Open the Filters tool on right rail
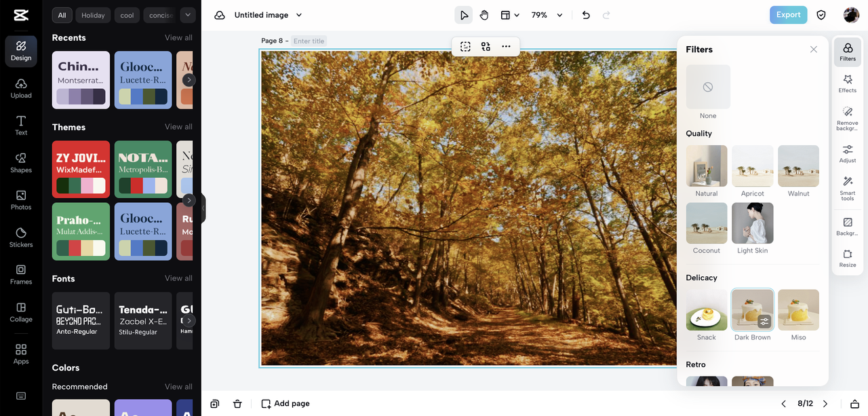The width and height of the screenshot is (868, 416). [x=848, y=52]
